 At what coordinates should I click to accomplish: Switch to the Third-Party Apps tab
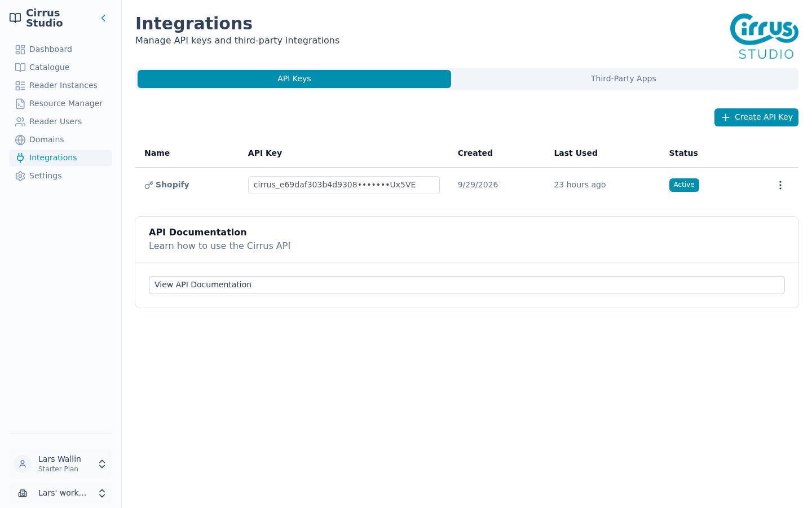[x=624, y=79]
